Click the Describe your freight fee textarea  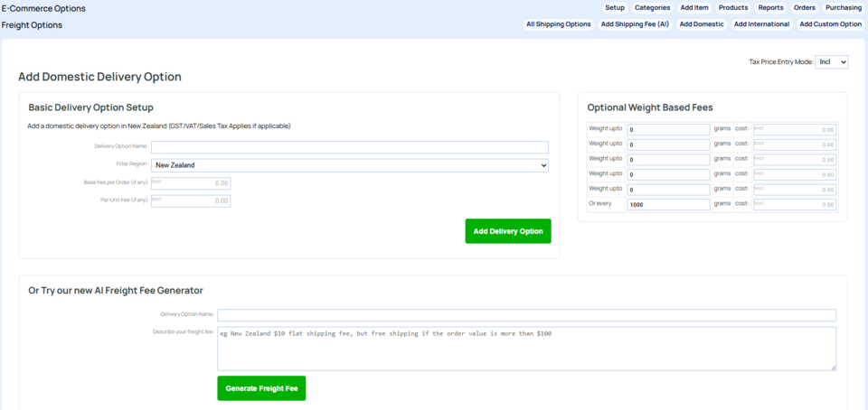[526, 348]
